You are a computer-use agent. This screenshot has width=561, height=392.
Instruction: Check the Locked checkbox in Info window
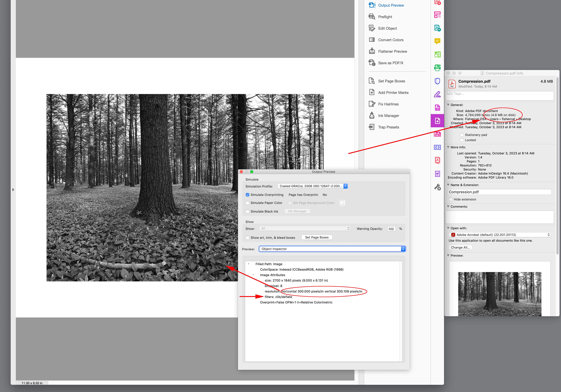462,140
